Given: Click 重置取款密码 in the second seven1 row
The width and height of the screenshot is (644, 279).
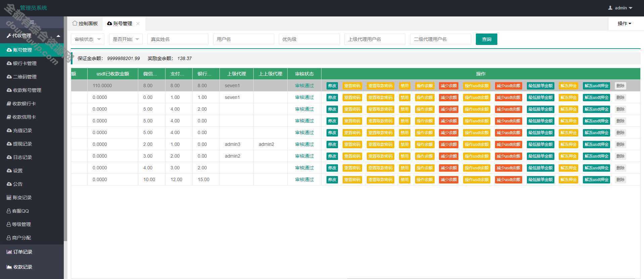Looking at the screenshot, I should tap(380, 98).
